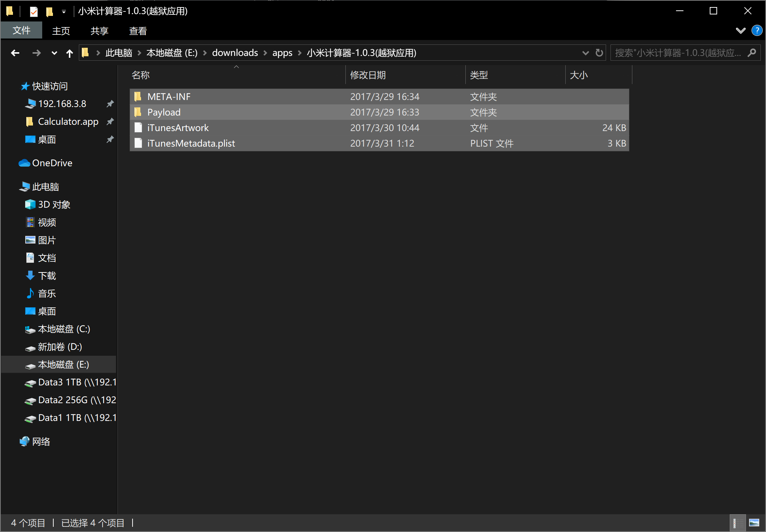Click the New Folder quick access icon
The width and height of the screenshot is (766, 532).
click(x=49, y=11)
